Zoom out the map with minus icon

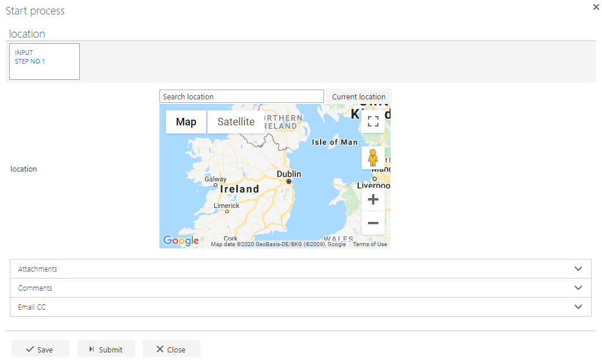pos(373,223)
